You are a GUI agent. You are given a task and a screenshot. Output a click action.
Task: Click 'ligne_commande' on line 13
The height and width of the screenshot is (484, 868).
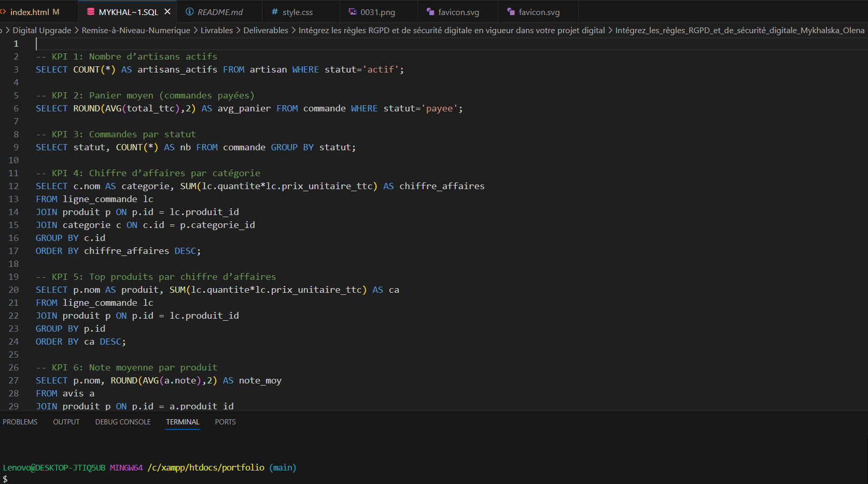pos(100,199)
